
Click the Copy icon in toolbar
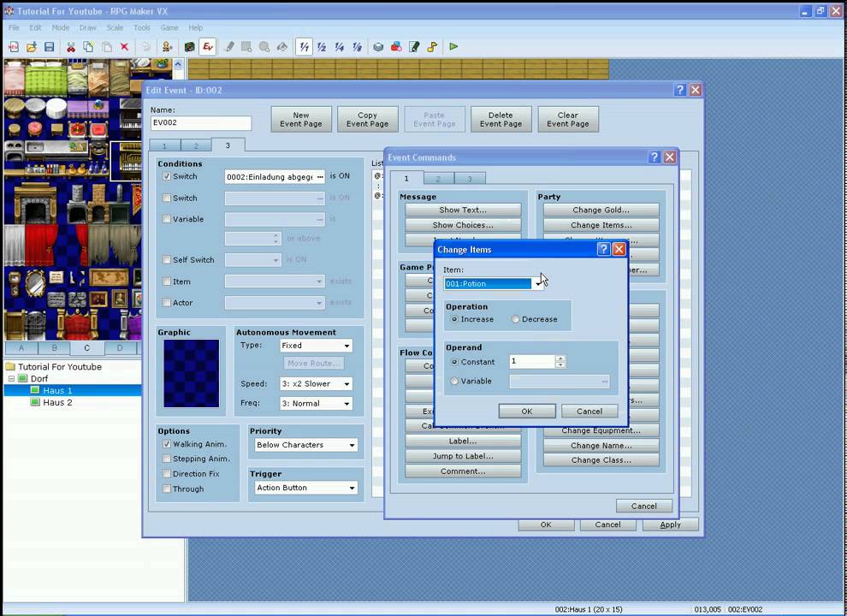point(89,47)
